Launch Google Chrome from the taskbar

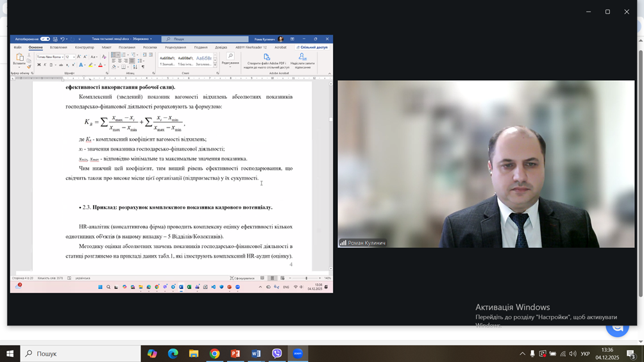[214, 354]
